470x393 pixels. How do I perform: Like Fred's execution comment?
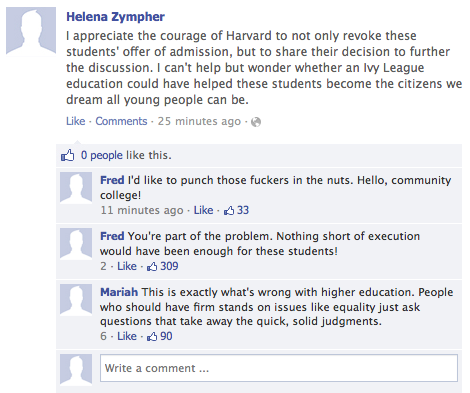click(x=127, y=266)
